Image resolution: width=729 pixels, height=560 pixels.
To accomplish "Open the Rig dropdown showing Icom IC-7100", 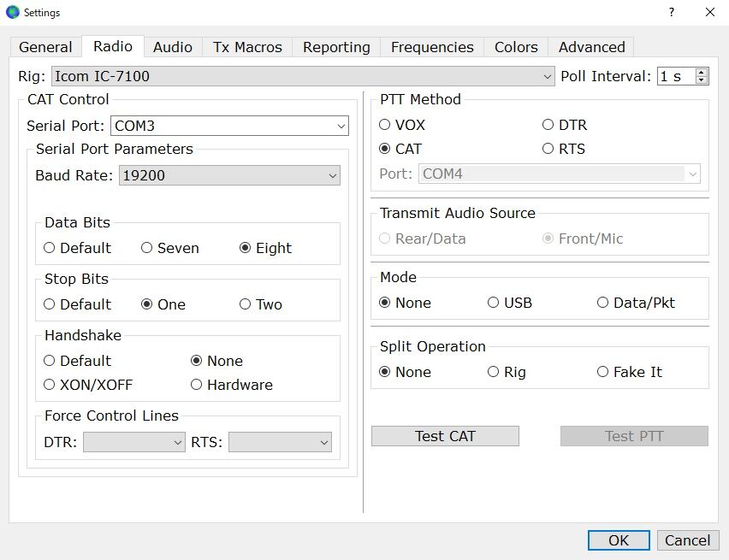I will (303, 76).
